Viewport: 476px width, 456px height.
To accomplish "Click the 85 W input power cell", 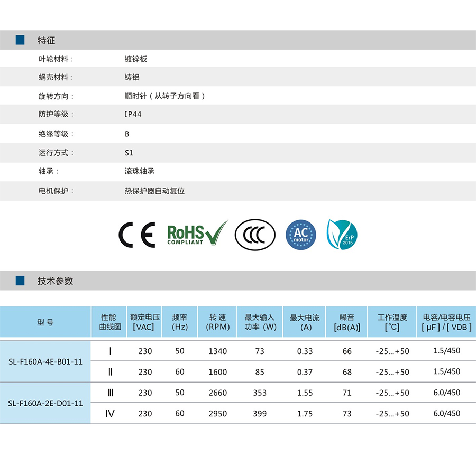I will pyautogui.click(x=260, y=372).
